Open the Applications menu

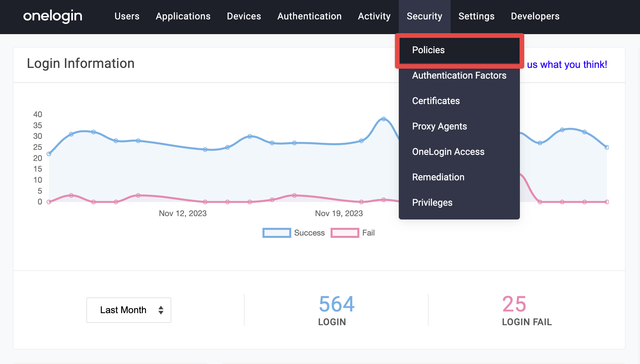tap(183, 16)
